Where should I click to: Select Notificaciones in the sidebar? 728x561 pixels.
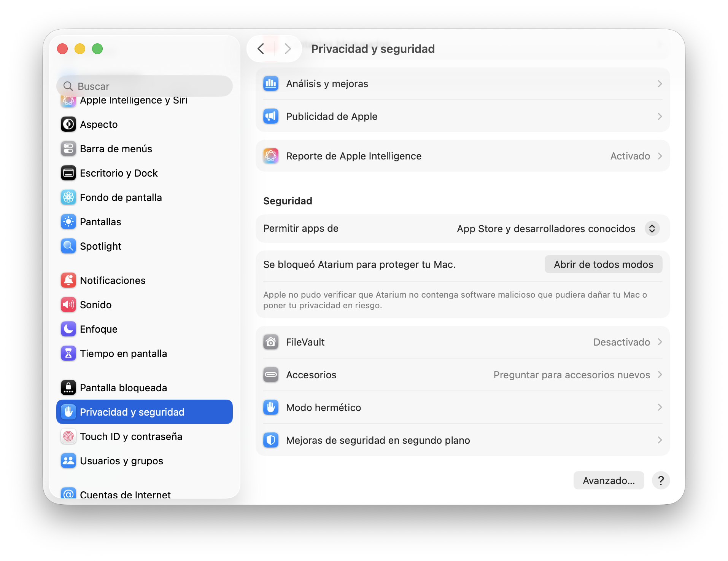coord(145,280)
